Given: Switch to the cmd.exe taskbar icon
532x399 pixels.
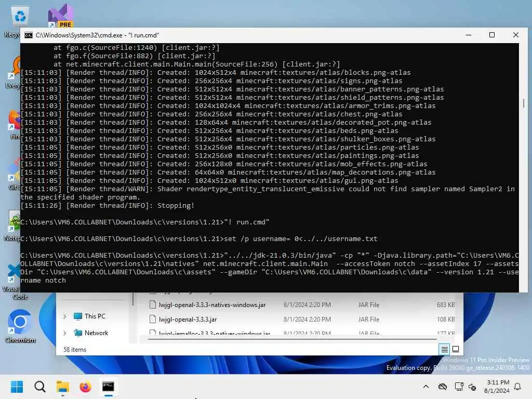Looking at the screenshot, I should 108,387.
